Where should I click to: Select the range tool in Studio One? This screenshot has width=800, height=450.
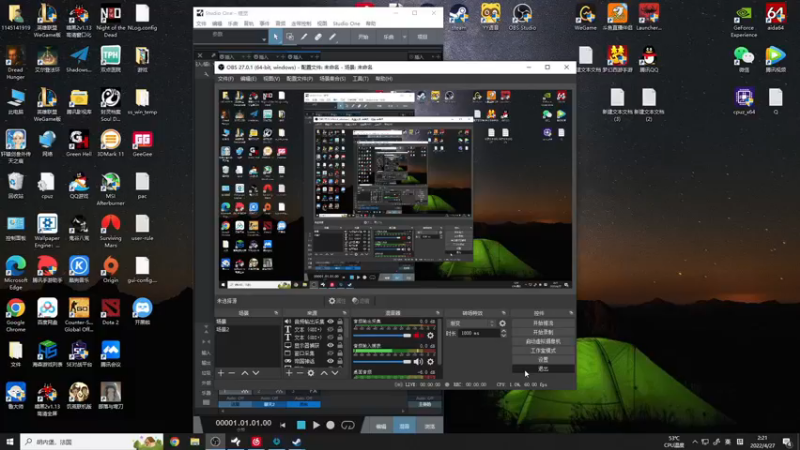click(289, 37)
